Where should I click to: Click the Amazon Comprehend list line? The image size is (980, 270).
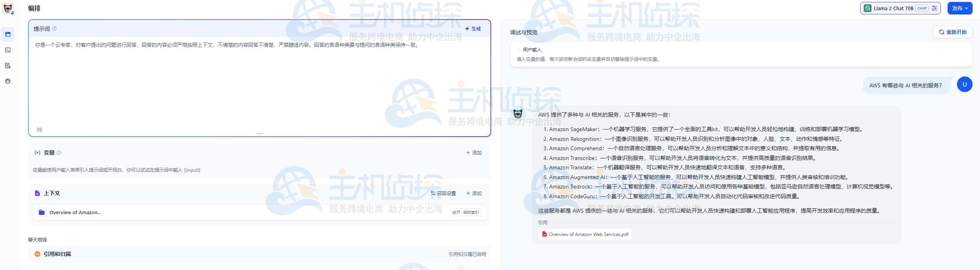click(x=692, y=148)
